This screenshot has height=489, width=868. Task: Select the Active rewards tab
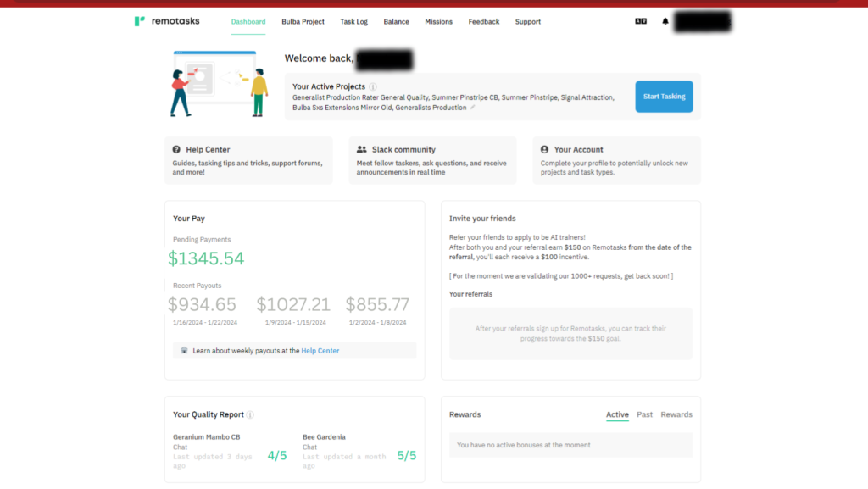point(617,414)
